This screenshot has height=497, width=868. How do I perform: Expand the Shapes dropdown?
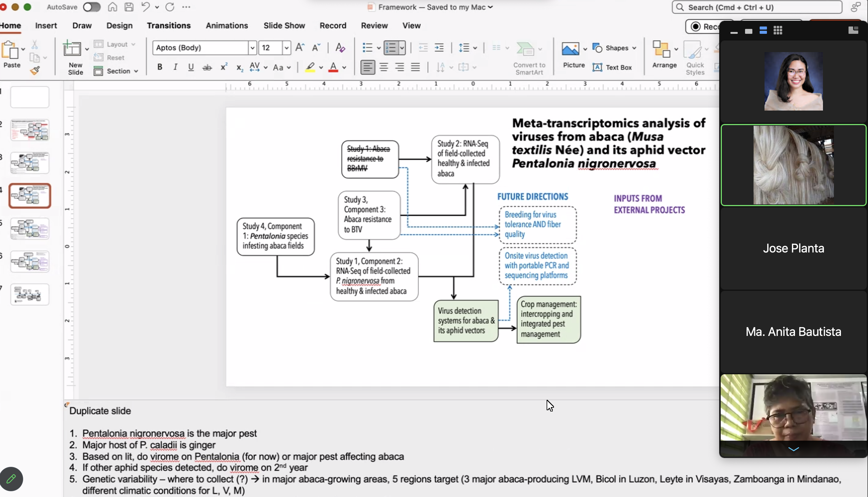[x=634, y=48]
